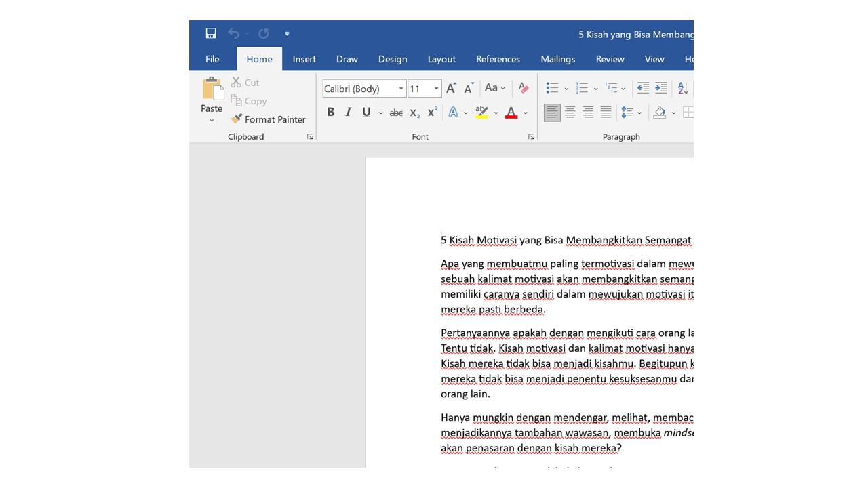868x488 pixels.
Task: Open Customize Quick Access Toolbar arrow
Action: [x=287, y=33]
